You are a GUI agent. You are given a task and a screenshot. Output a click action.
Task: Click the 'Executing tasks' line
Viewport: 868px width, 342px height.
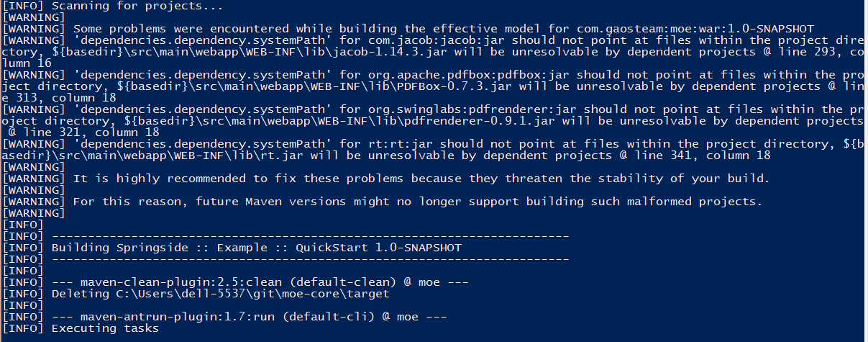click(81, 328)
